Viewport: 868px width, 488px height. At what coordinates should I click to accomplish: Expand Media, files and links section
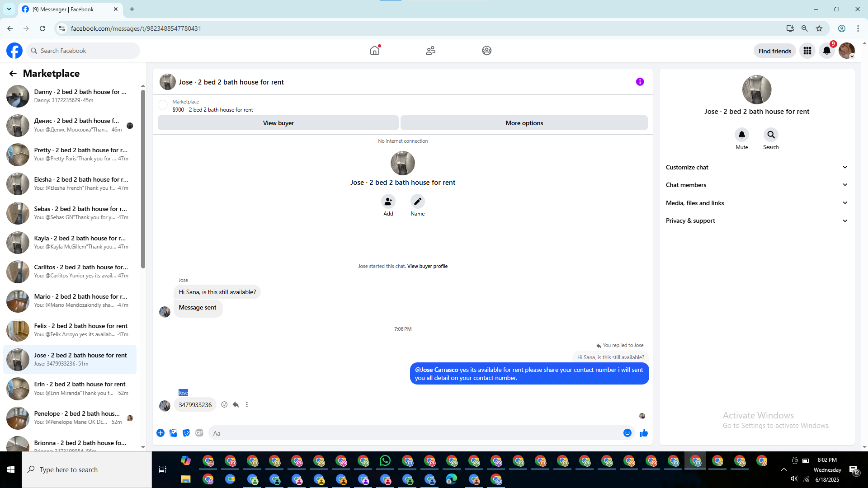757,203
